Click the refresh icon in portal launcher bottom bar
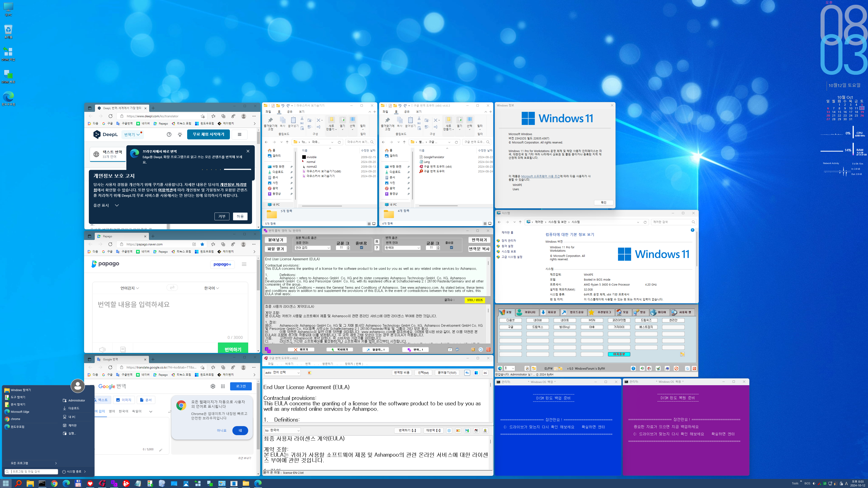The height and width of the screenshot is (488, 868). [x=687, y=368]
